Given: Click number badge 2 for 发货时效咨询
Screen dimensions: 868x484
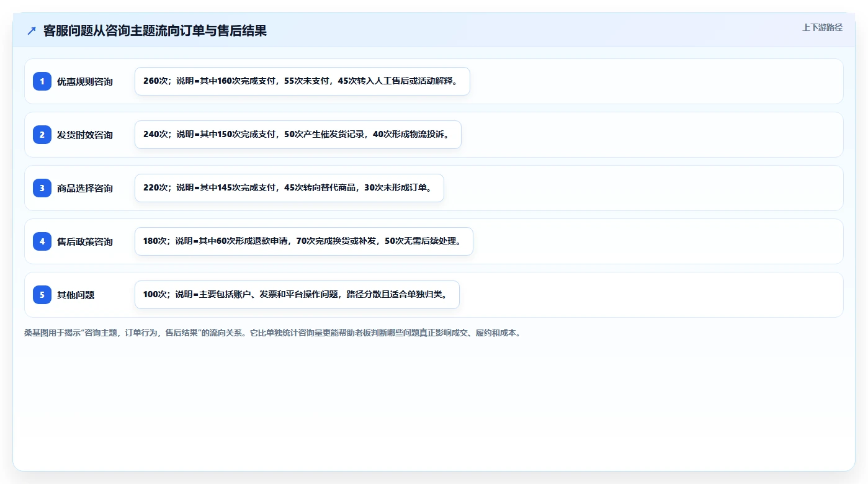Looking at the screenshot, I should (42, 135).
